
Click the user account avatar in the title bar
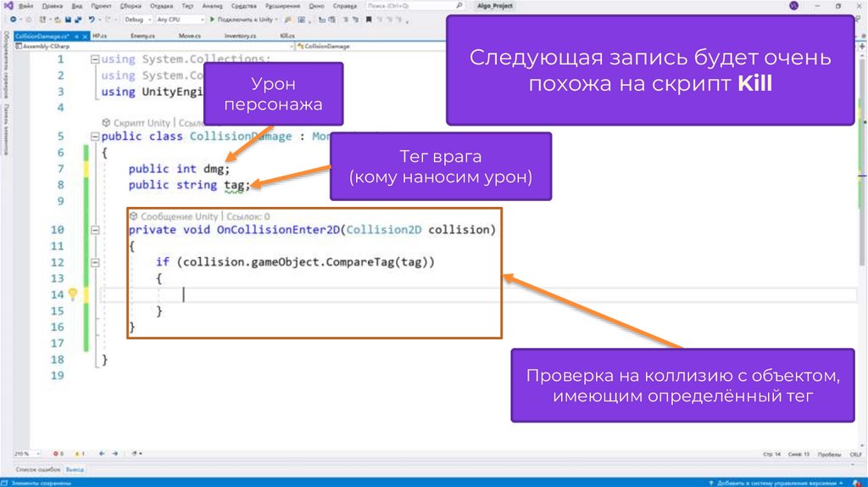point(793,6)
